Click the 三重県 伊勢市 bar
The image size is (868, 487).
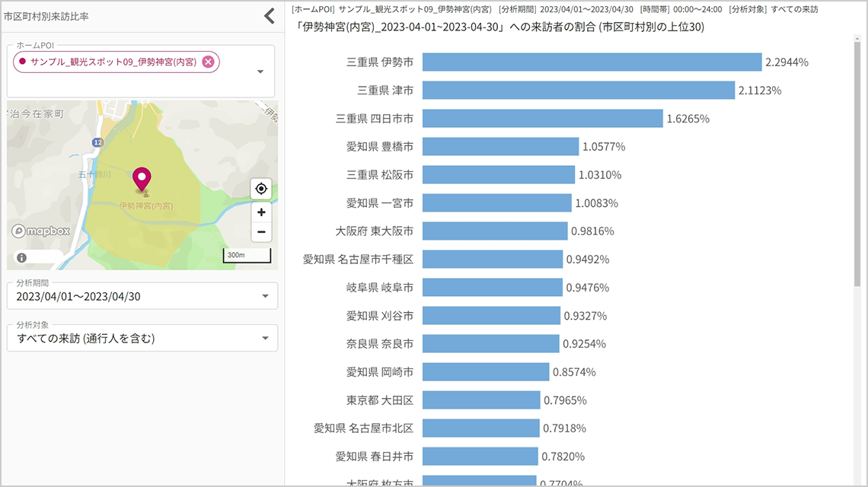(x=592, y=62)
